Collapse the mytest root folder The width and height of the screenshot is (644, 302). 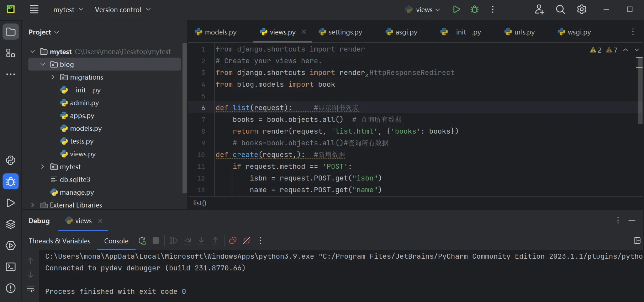[33, 52]
